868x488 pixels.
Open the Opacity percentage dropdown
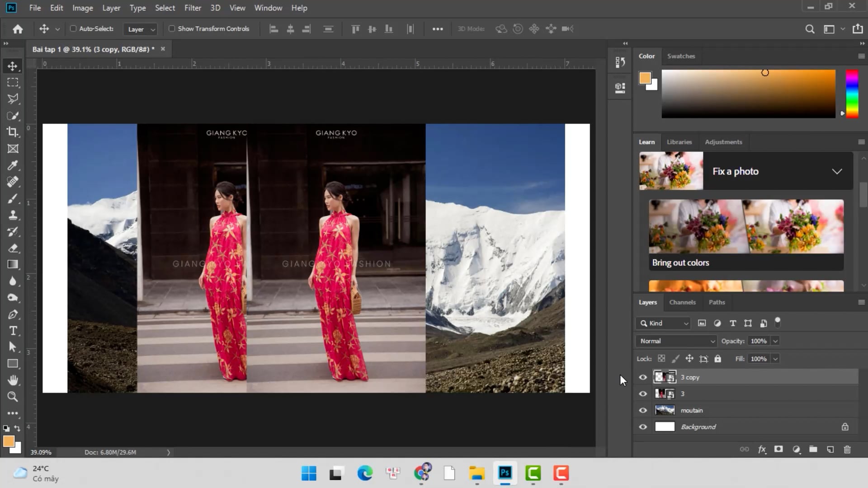[775, 341]
